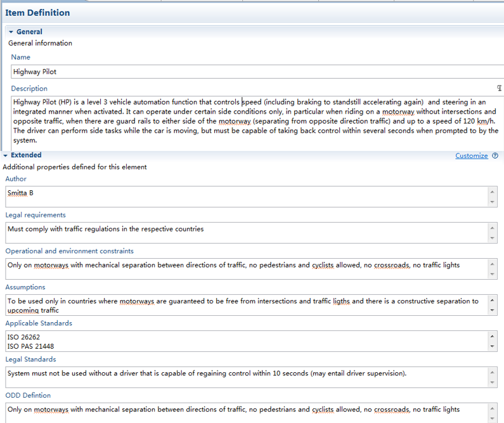
Task: Click the Legal requirements text field
Action: 247,232
